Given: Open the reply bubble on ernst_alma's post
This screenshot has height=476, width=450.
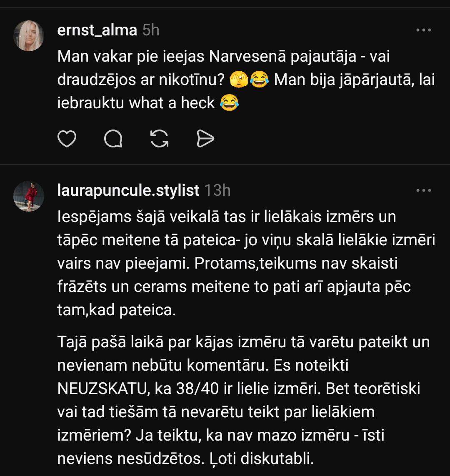Looking at the screenshot, I should click(113, 139).
